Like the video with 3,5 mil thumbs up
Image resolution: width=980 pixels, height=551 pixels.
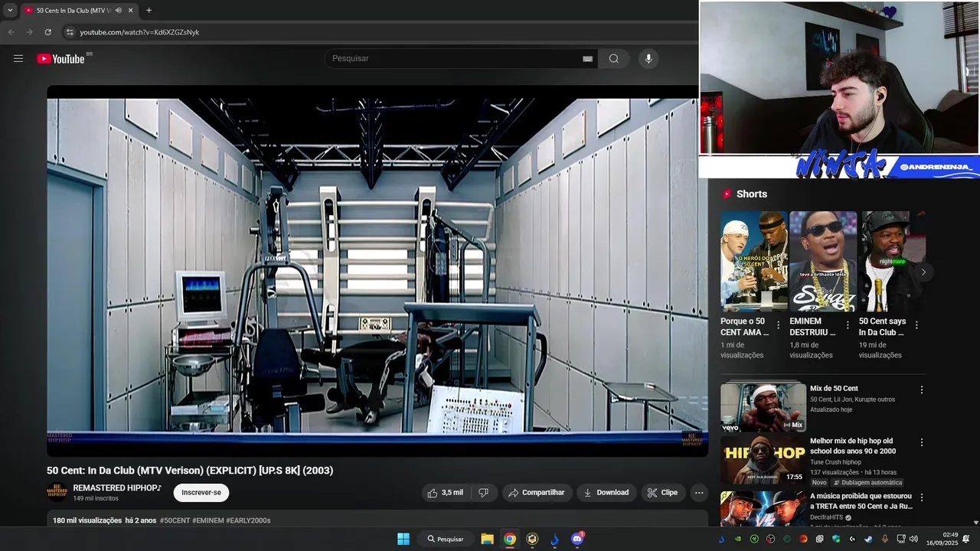point(446,493)
